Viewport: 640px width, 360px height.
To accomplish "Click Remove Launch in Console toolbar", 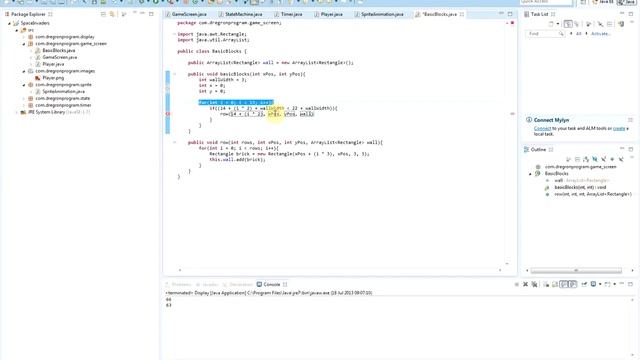I will click(x=526, y=284).
